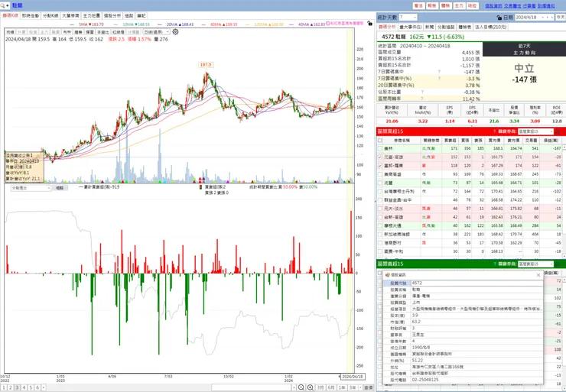The height and width of the screenshot is (392, 566).
Task: Tick the 美商高盛 broker checkbox
Action: (x=379, y=174)
